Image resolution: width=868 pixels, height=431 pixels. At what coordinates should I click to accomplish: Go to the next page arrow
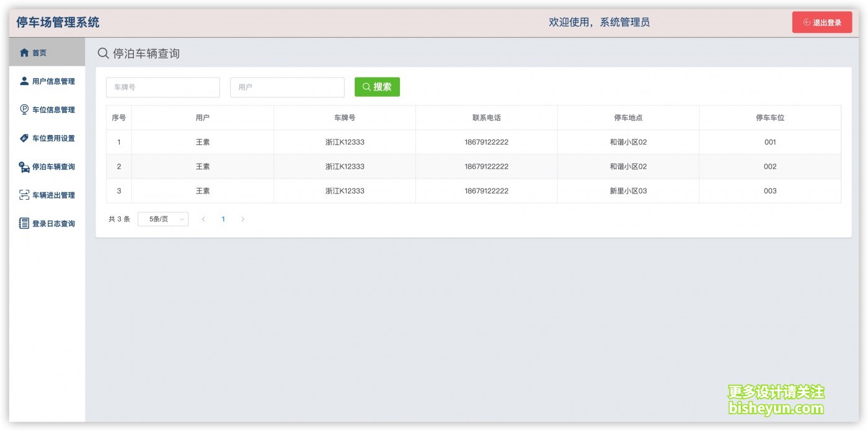click(x=242, y=219)
